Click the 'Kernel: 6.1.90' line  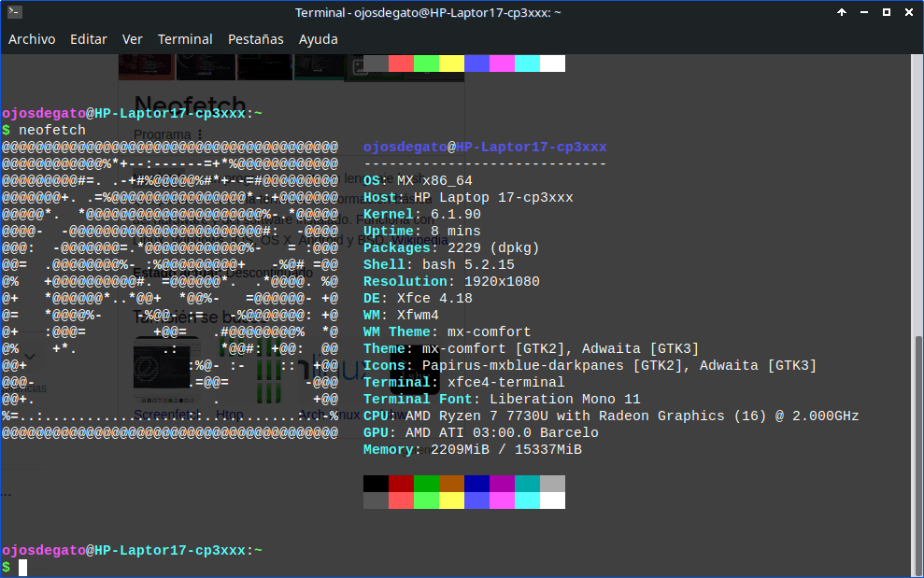pos(422,214)
